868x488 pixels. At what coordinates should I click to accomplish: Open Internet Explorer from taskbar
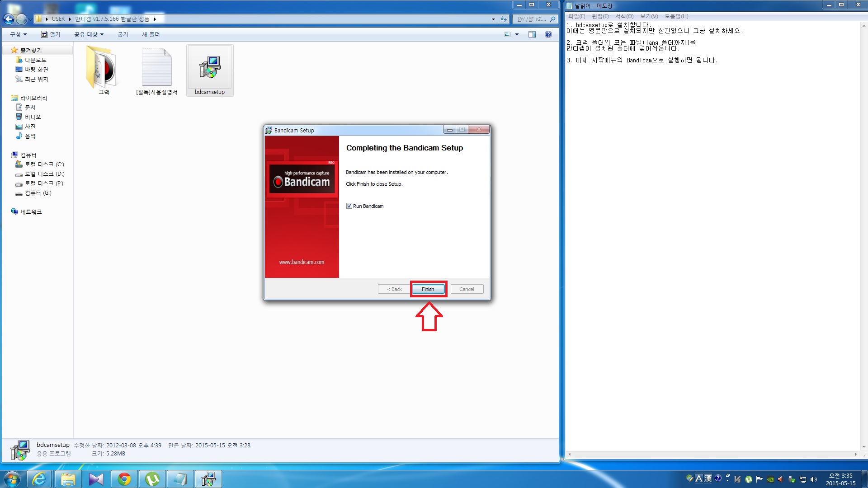40,479
